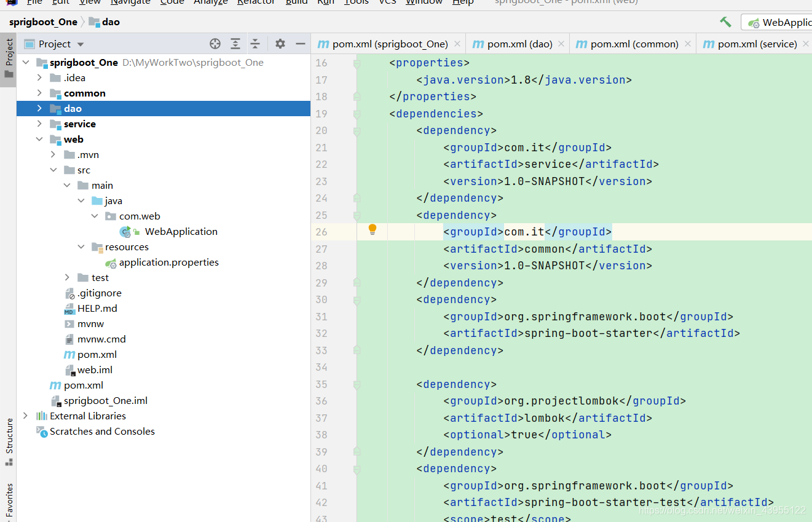
Task: Select the sprigboot_One.iml file
Action: (105, 400)
